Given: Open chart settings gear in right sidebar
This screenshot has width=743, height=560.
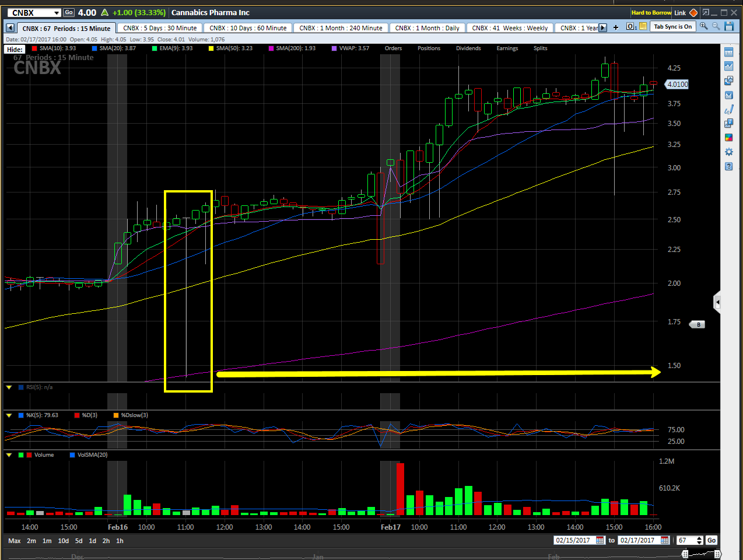Looking at the screenshot, I should pyautogui.click(x=728, y=152).
